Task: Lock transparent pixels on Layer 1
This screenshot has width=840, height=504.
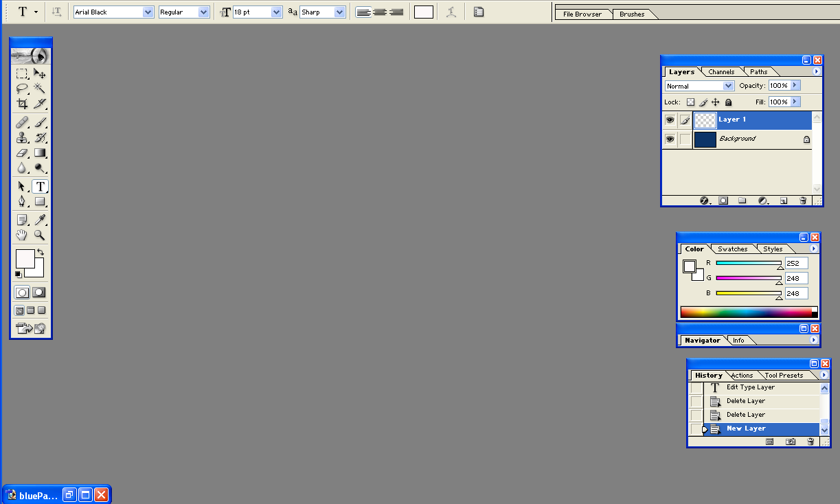Action: click(690, 102)
